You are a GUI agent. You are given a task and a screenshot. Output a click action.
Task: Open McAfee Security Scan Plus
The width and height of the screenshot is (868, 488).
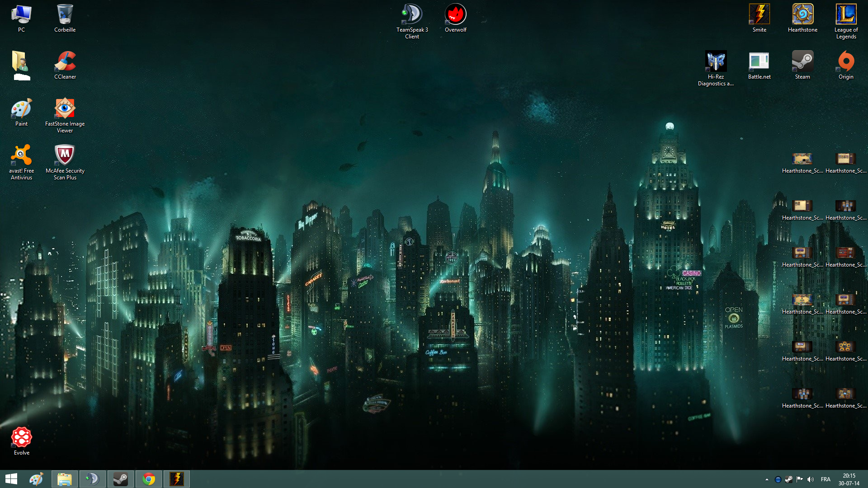tap(65, 163)
